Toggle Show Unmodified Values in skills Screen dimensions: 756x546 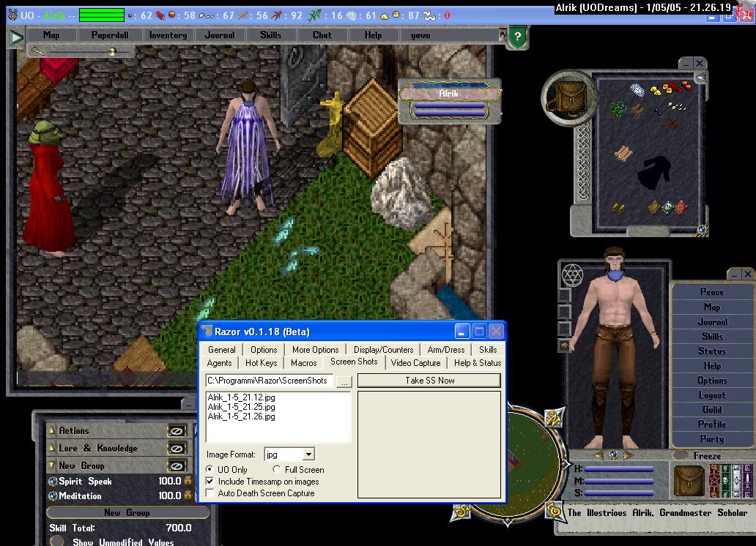coord(56,542)
